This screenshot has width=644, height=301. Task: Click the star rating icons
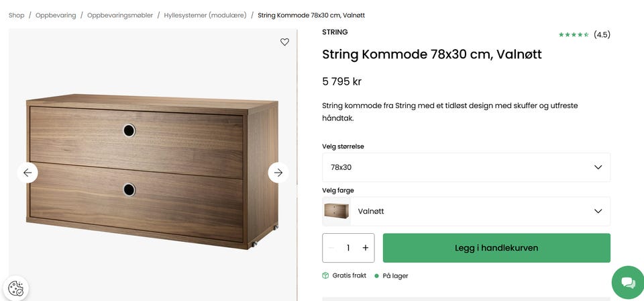tap(574, 35)
